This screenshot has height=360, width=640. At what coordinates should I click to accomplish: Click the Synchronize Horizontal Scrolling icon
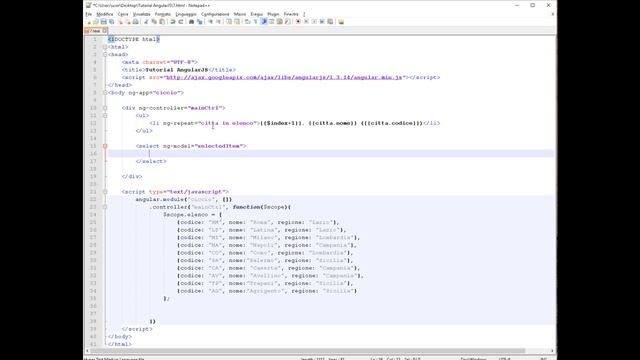(237, 22)
